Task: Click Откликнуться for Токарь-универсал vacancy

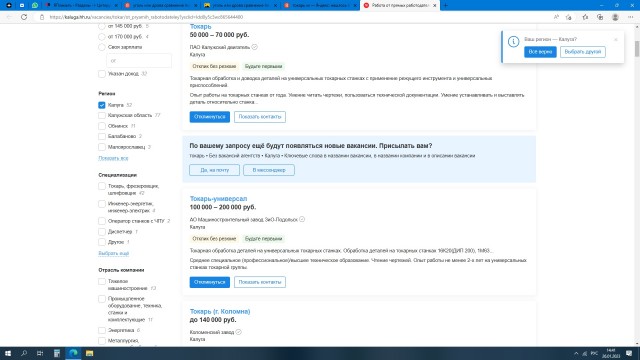Action: coord(209,282)
